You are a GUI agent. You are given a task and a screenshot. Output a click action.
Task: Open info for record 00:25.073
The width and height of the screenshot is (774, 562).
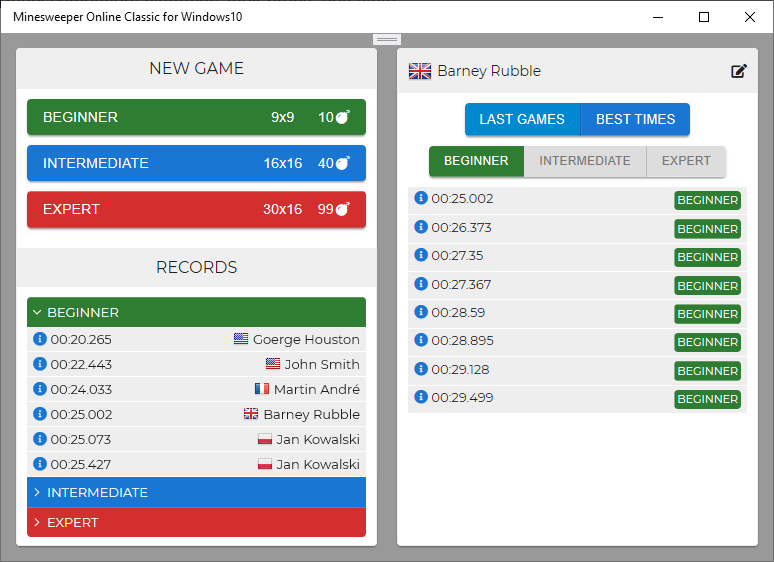click(39, 439)
